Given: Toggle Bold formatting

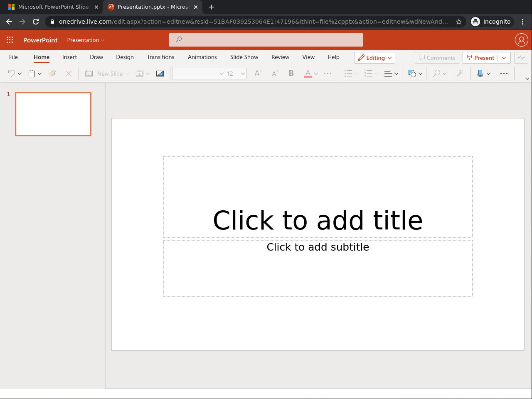Looking at the screenshot, I should 291,74.
